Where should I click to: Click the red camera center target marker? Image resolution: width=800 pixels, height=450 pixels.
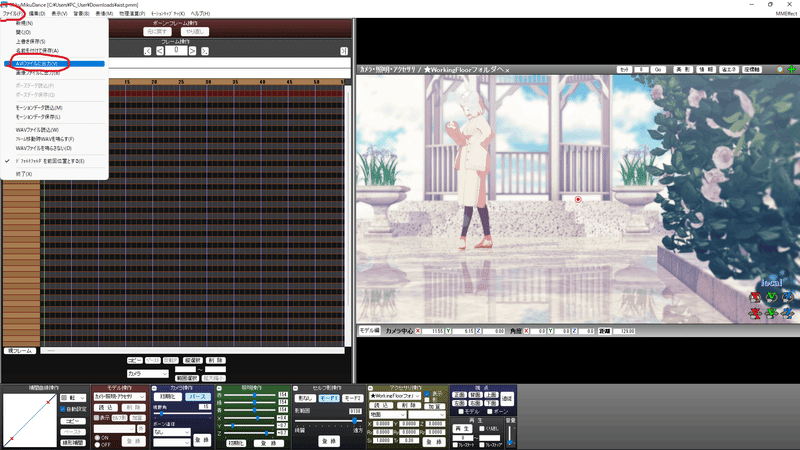pyautogui.click(x=578, y=199)
